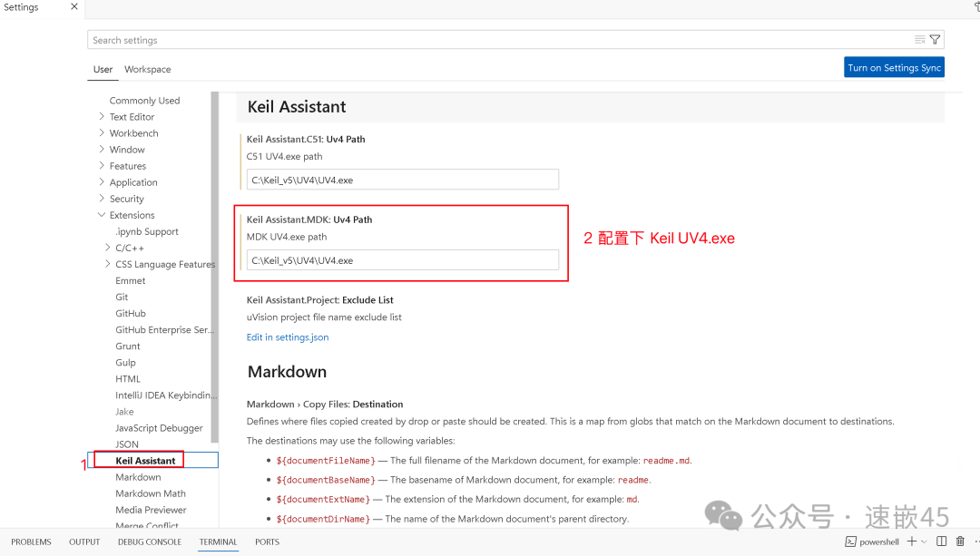Click the filter settings funnel icon
Screen dimensions: 980x556
tap(935, 40)
